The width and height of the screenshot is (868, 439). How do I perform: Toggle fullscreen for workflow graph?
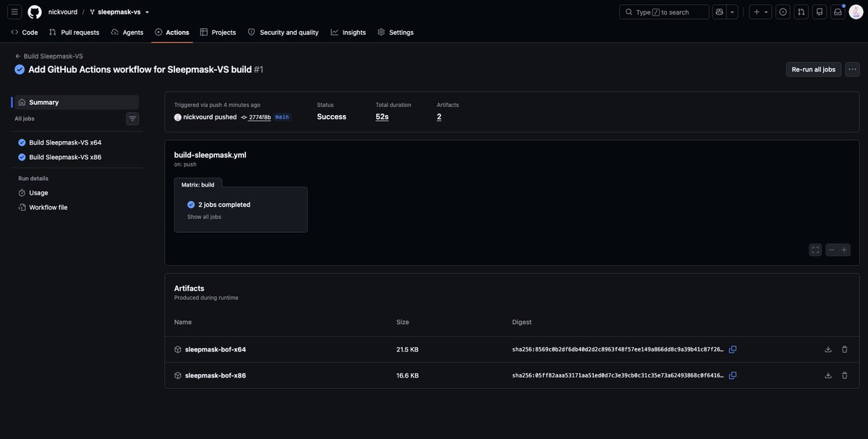815,250
